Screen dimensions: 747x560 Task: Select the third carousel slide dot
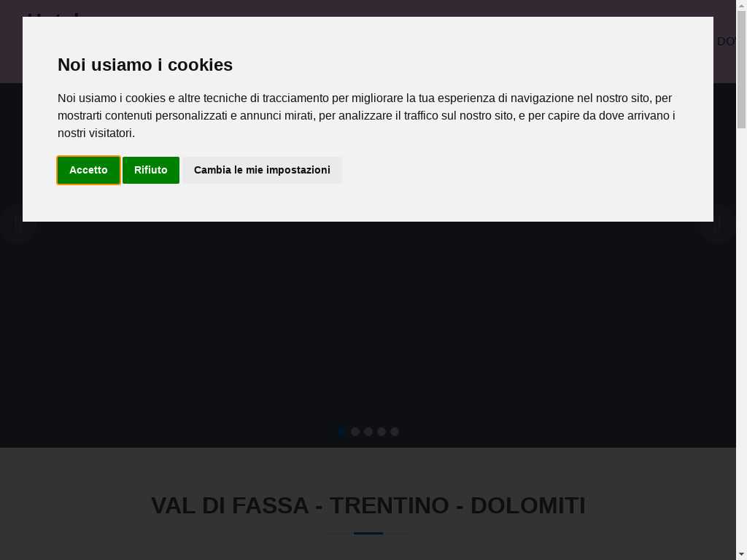click(x=368, y=432)
